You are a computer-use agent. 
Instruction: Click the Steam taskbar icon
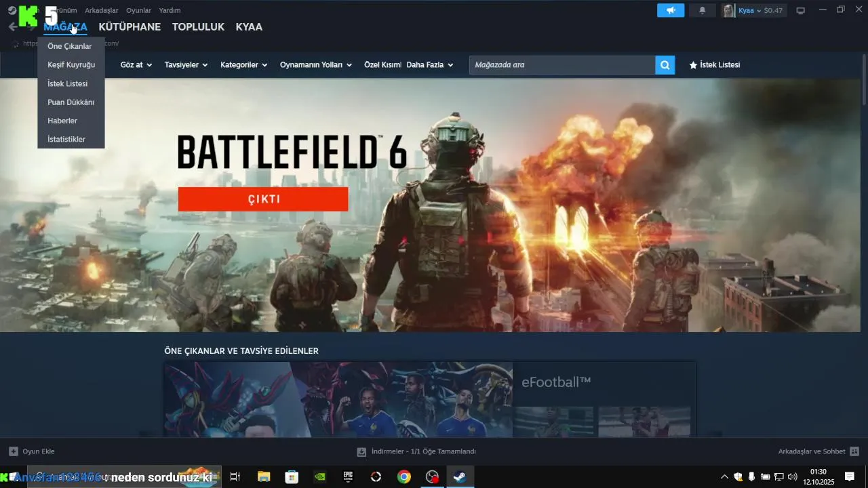[x=460, y=477]
